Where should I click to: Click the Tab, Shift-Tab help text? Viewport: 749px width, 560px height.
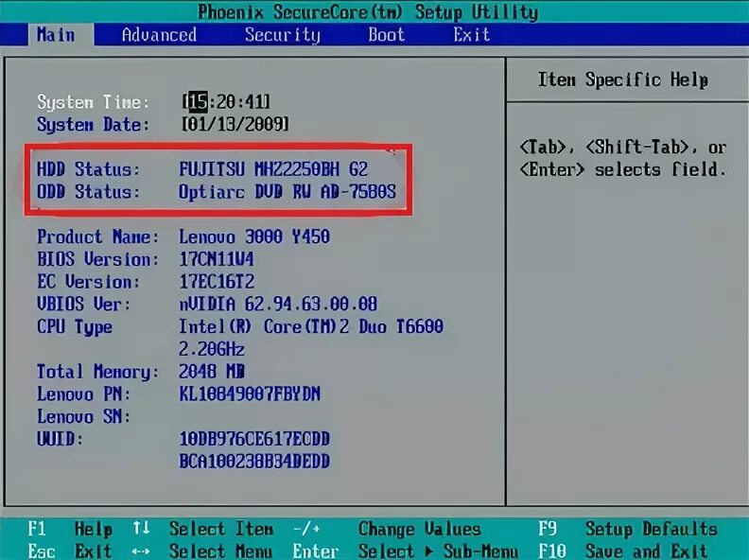623,158
